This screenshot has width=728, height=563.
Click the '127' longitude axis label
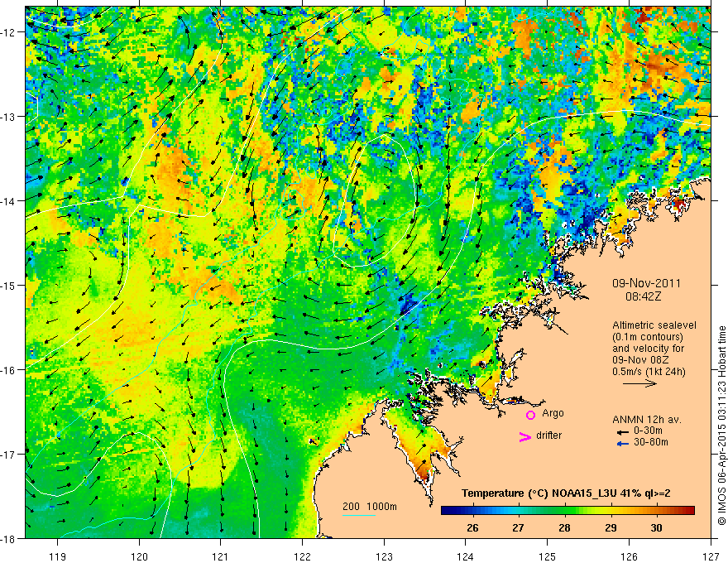coord(711,556)
